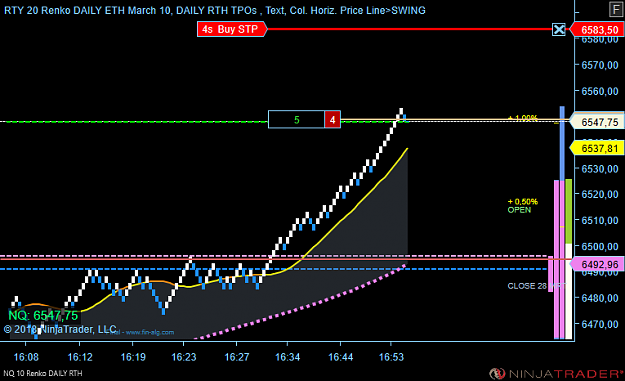The width and height of the screenshot is (625, 381).
Task: Click the 6500,00 price axis label
Action: (x=600, y=246)
